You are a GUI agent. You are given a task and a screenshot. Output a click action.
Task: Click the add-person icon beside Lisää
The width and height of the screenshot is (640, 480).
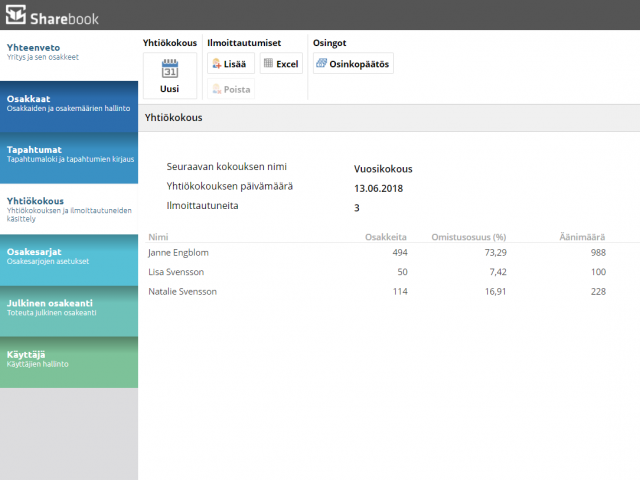click(x=217, y=64)
